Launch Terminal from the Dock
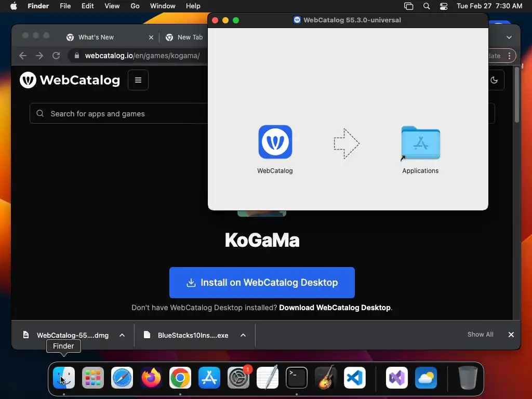Viewport: 532px width, 399px height. (x=297, y=378)
